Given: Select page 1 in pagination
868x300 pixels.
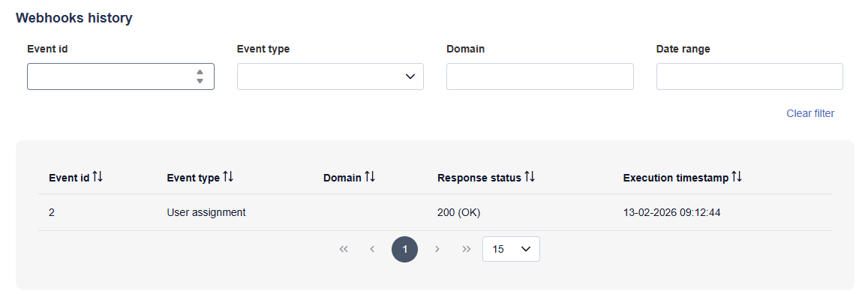Looking at the screenshot, I should [404, 249].
